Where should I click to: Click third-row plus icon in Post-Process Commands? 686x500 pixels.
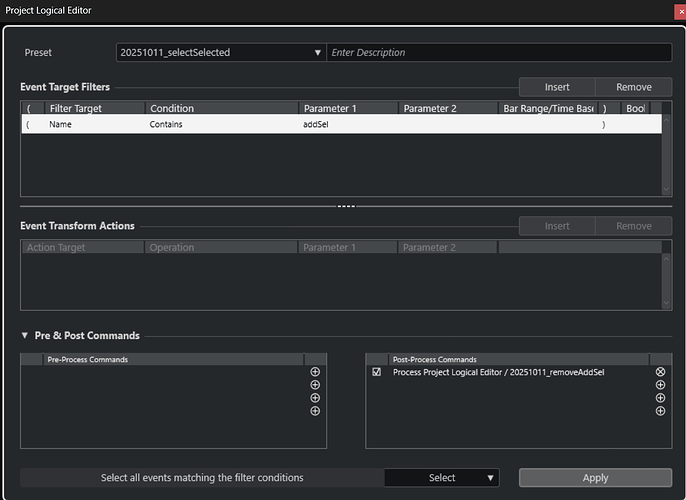660,398
